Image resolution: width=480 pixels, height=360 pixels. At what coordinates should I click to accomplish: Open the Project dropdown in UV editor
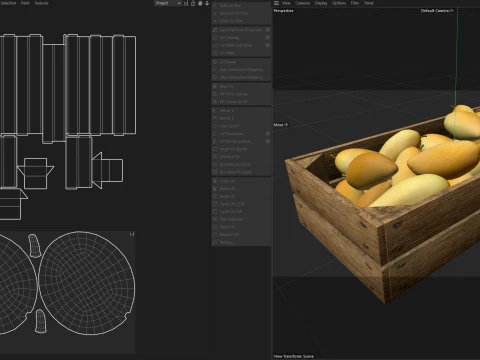(x=168, y=3)
